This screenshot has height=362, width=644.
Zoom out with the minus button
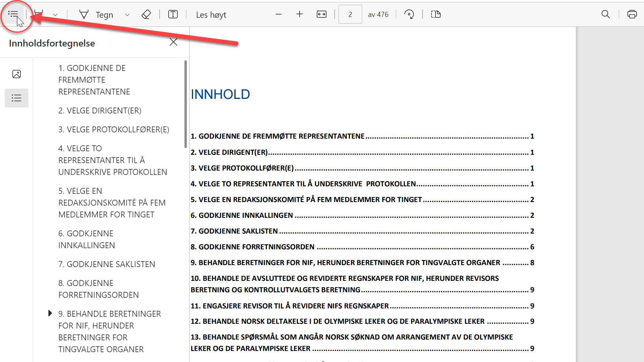(x=279, y=15)
